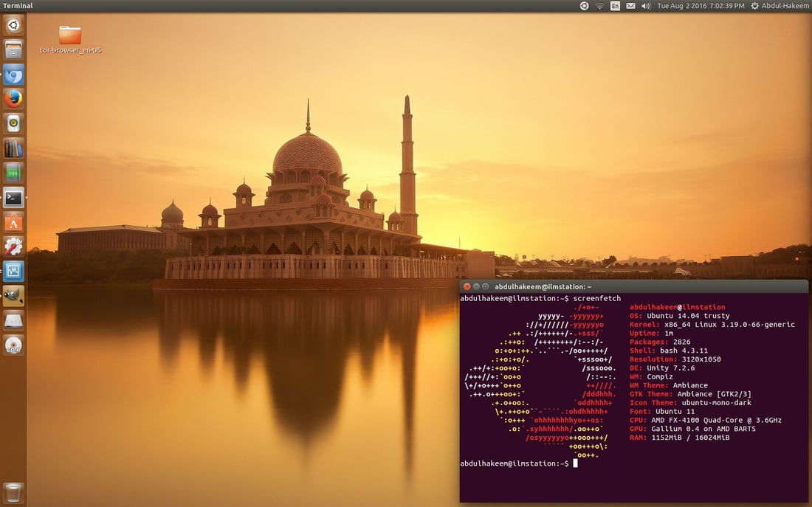This screenshot has height=507, width=812.
Task: Open System Settings from the launcher
Action: pos(13,246)
